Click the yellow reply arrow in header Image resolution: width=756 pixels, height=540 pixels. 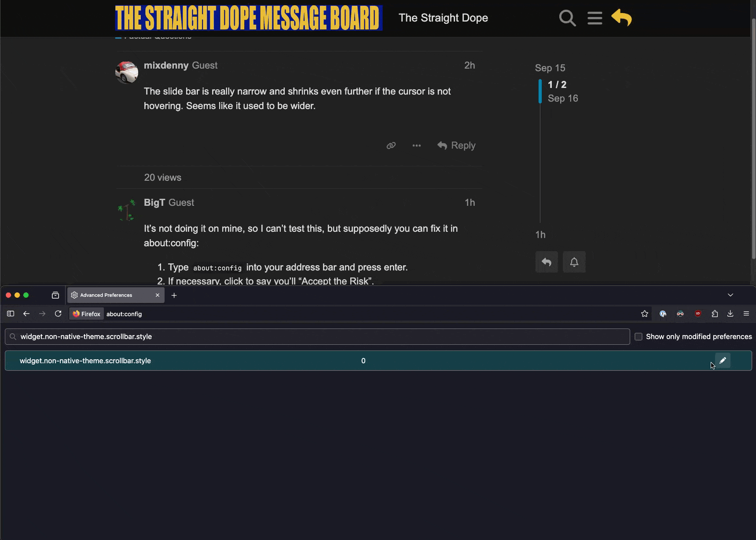click(x=621, y=18)
